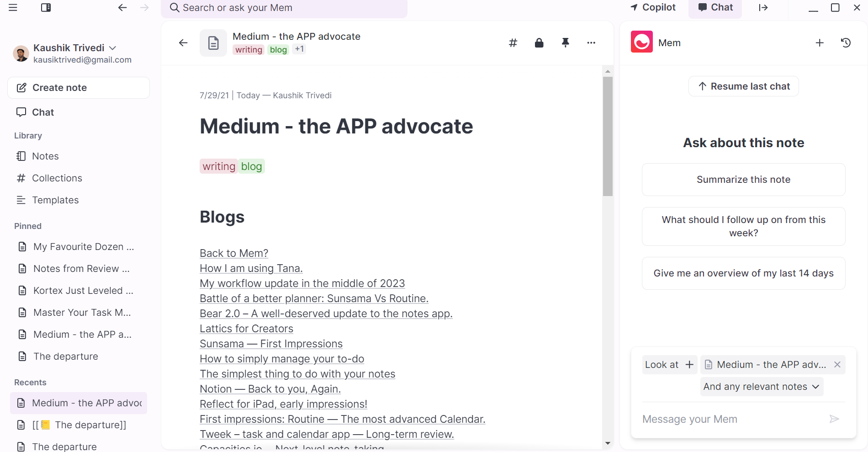Open How to simply manage your to-do
The image size is (868, 452).
[282, 359]
